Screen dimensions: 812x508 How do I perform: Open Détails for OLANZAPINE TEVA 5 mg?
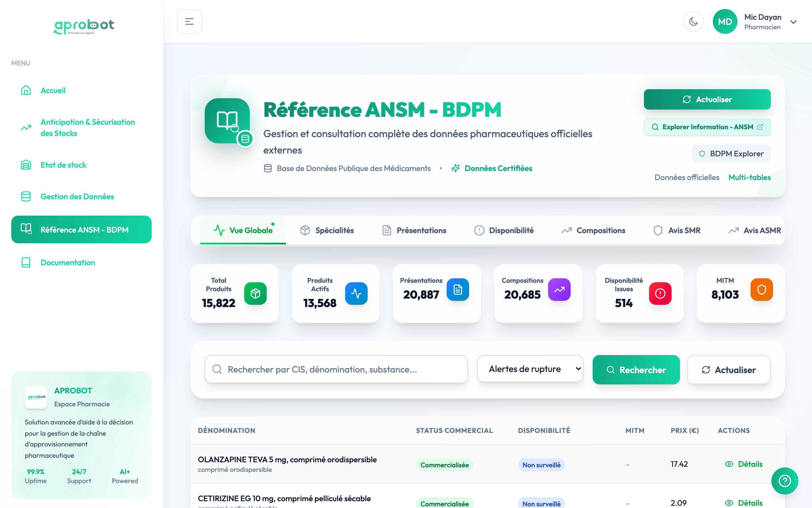coord(743,464)
